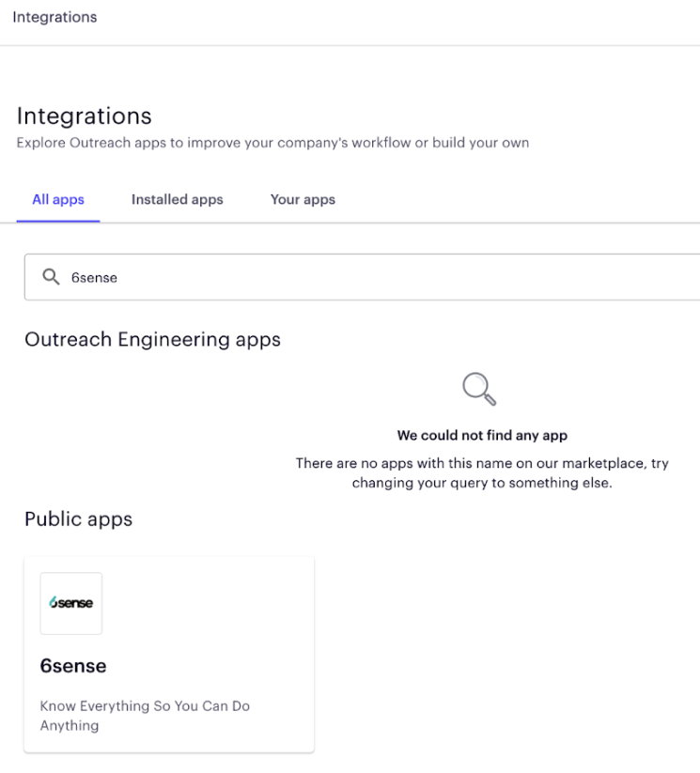The image size is (700, 773).
Task: Click the 6sense logo thumbnail
Action: pos(71,603)
